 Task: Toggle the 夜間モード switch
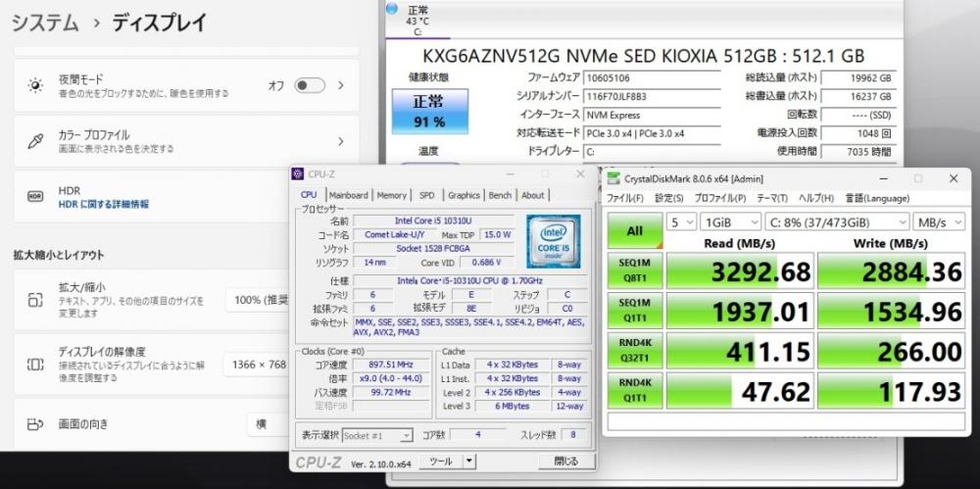310,85
